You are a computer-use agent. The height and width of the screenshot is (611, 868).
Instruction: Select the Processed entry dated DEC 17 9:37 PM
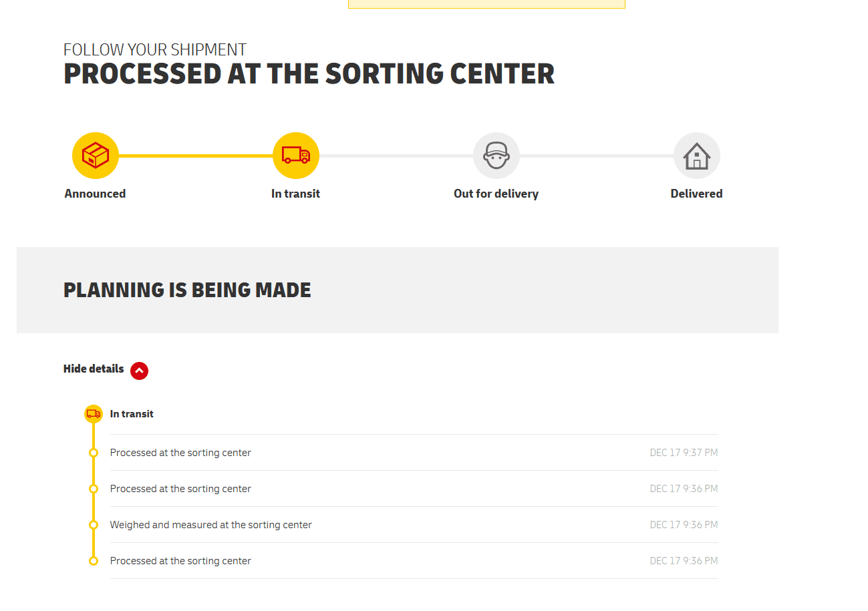coord(414,453)
